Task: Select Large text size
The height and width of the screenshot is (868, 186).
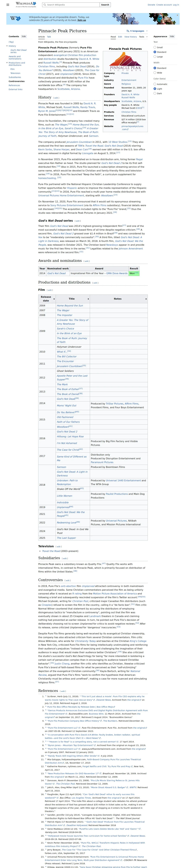Action: point(155,57)
